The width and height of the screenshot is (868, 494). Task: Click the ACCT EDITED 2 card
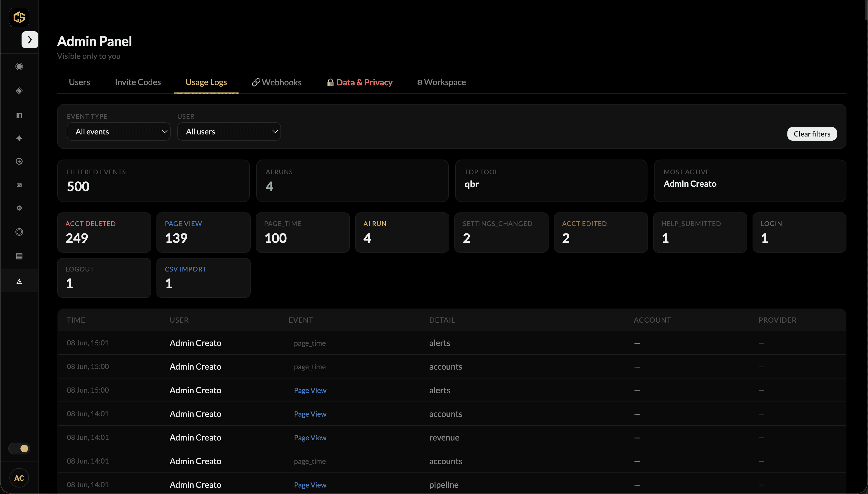tap(601, 233)
